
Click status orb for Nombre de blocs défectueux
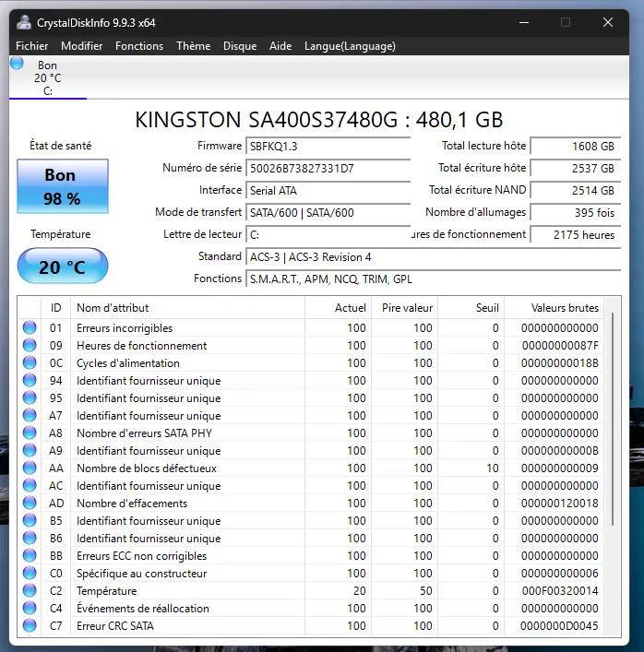pyautogui.click(x=30, y=468)
